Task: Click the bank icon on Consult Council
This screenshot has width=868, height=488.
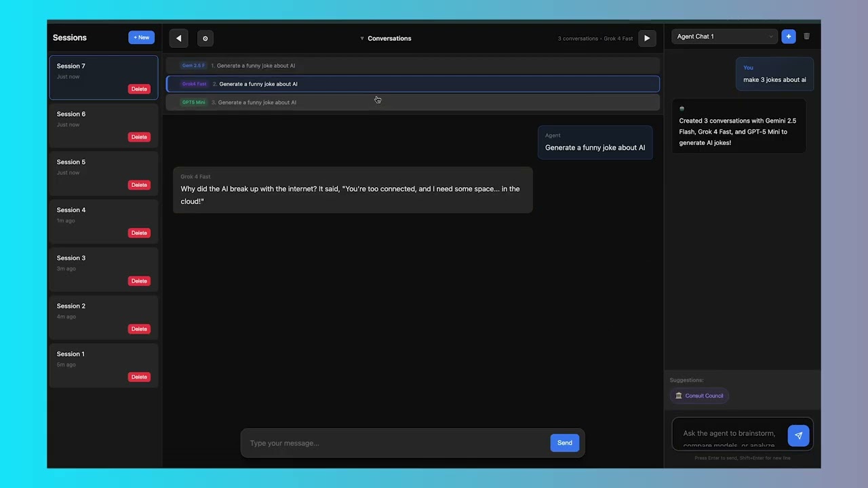Action: click(x=679, y=396)
